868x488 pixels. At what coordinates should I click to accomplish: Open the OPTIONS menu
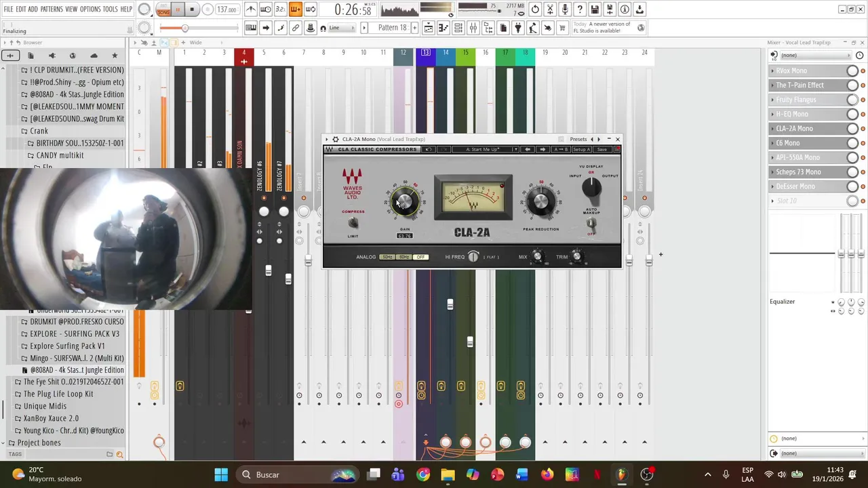pyautogui.click(x=90, y=9)
